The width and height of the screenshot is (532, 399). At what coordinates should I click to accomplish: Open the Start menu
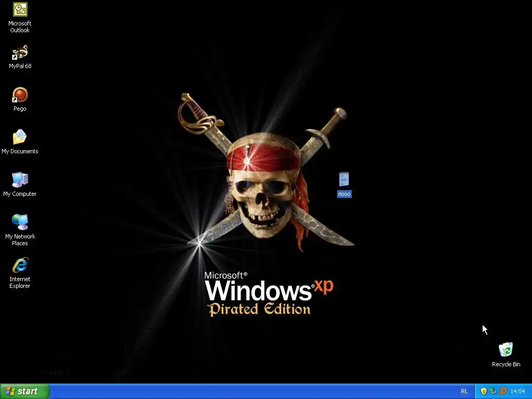[25, 391]
